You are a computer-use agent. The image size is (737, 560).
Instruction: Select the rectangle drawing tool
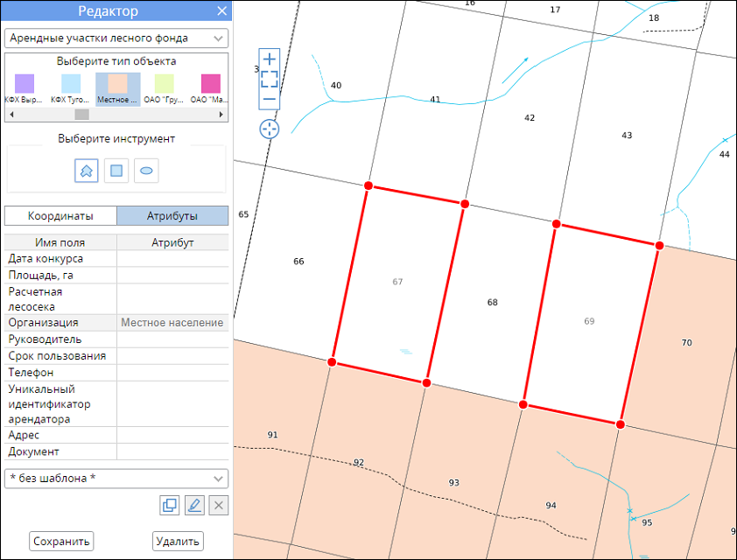[x=116, y=171]
